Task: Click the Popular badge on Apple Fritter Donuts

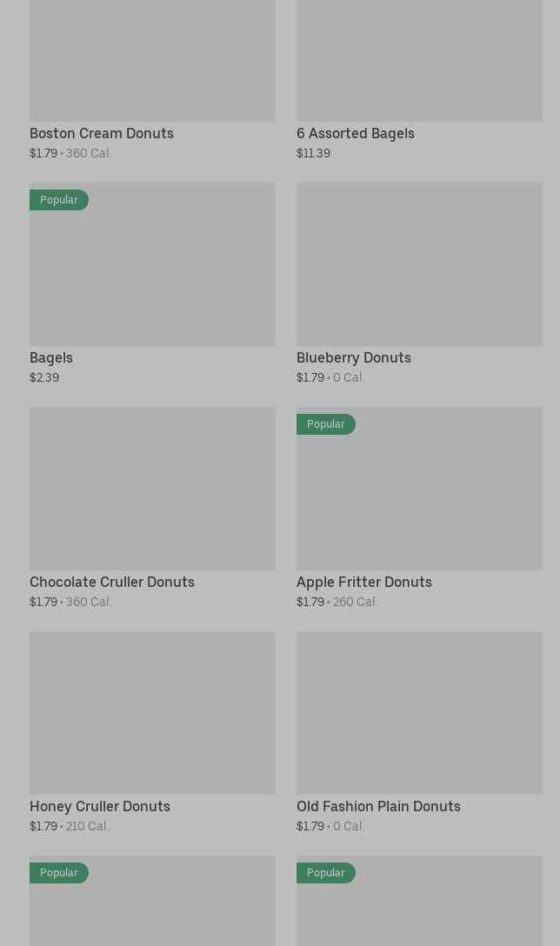Action: click(326, 424)
